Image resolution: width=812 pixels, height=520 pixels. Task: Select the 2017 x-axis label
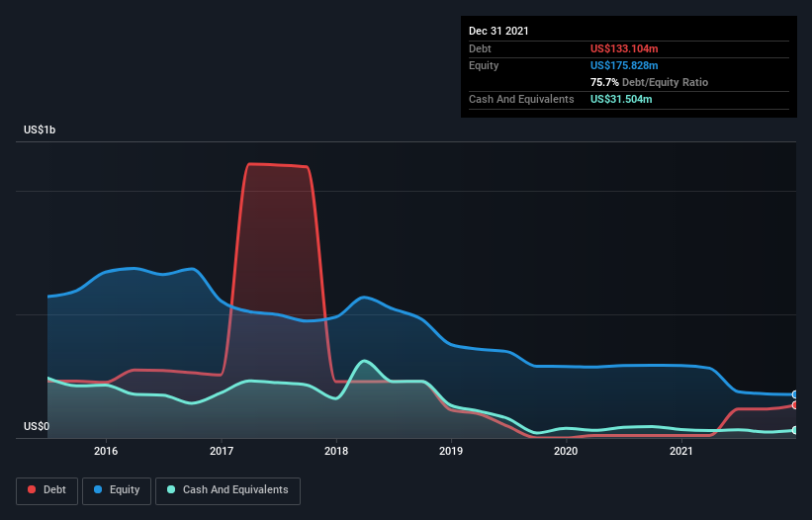[222, 451]
